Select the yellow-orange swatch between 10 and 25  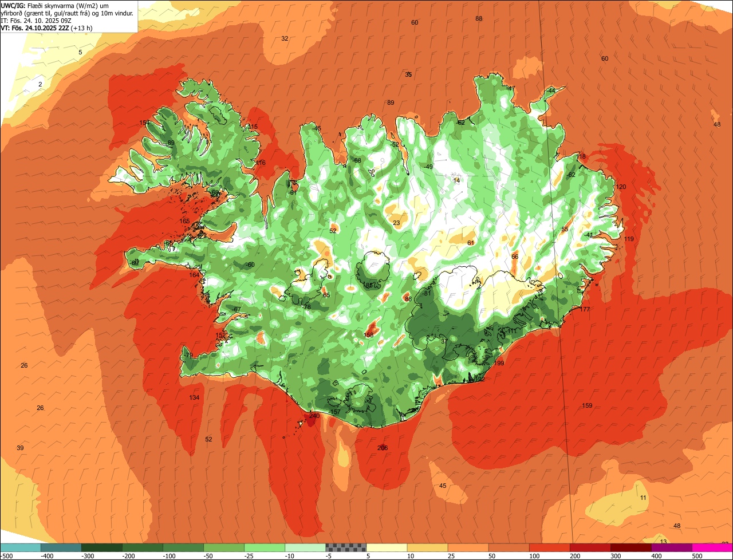[x=427, y=547]
